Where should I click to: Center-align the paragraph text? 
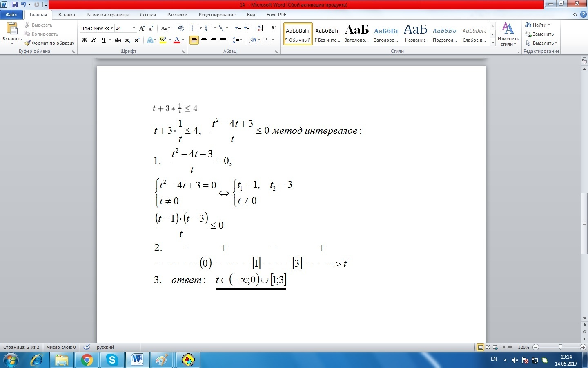(x=204, y=40)
